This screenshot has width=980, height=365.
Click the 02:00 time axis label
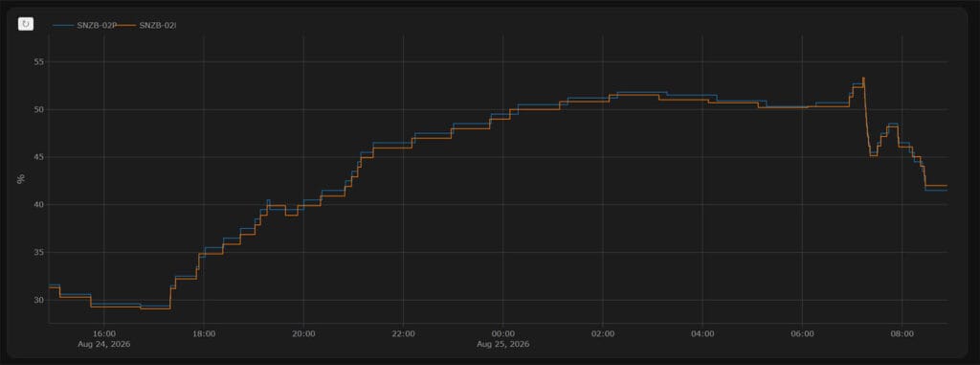(603, 333)
